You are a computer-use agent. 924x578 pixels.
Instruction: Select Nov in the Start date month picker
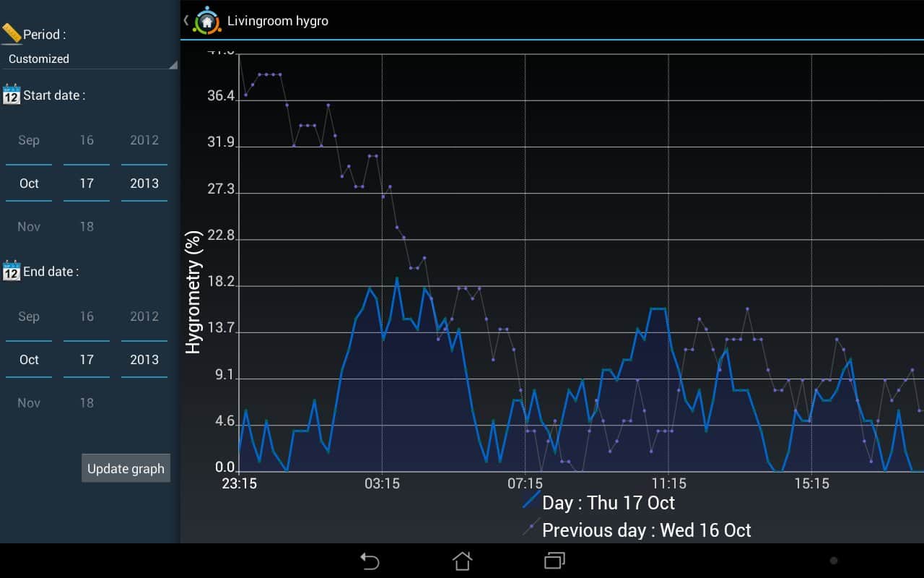pyautogui.click(x=29, y=227)
